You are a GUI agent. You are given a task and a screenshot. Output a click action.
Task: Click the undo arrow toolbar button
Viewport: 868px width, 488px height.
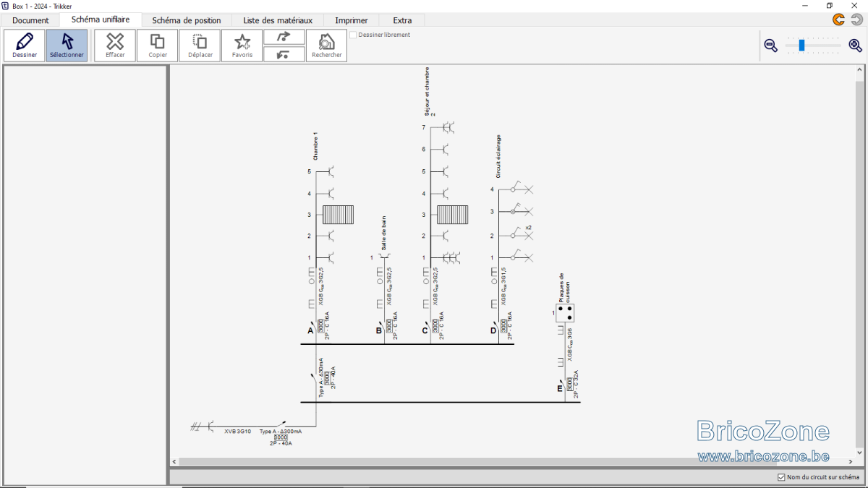284,54
